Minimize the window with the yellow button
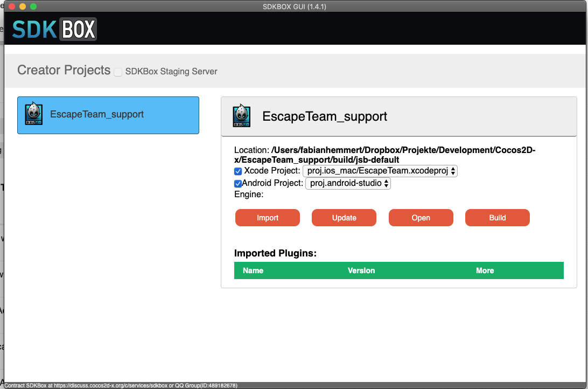 point(23,6)
